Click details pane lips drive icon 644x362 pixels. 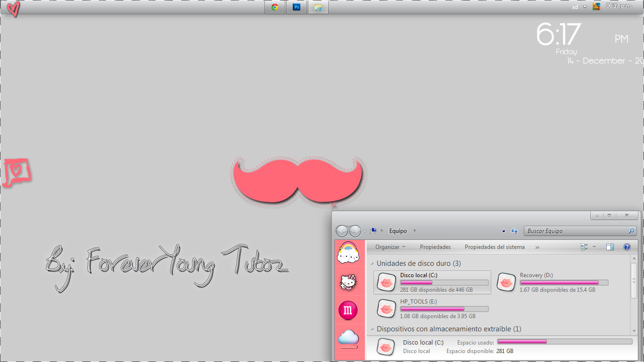tap(387, 347)
